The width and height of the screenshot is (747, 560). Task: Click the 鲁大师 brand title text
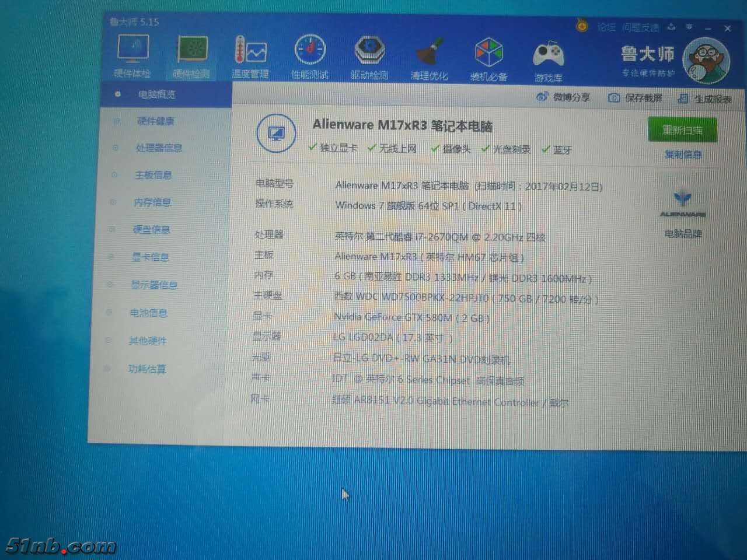click(647, 54)
